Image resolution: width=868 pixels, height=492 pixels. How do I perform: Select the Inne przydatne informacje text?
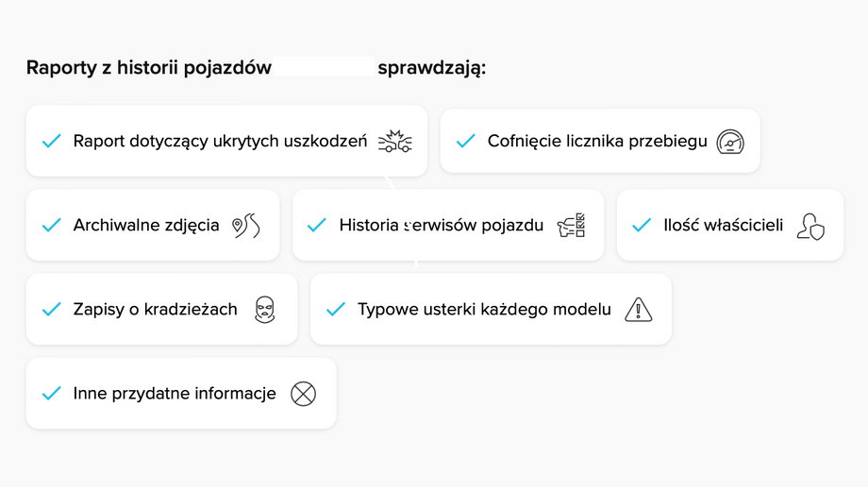click(175, 394)
